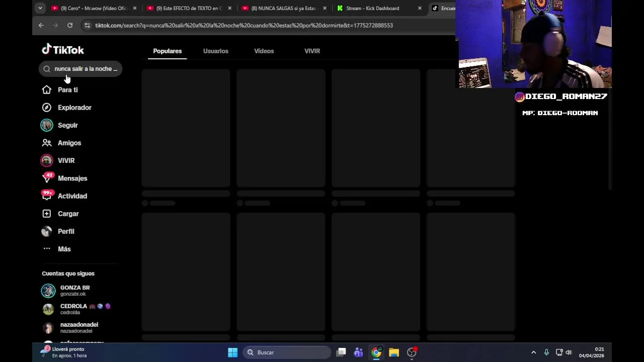Screen dimensions: 644x362
Task: Switch to the Usuarios tab
Action: coord(216,51)
